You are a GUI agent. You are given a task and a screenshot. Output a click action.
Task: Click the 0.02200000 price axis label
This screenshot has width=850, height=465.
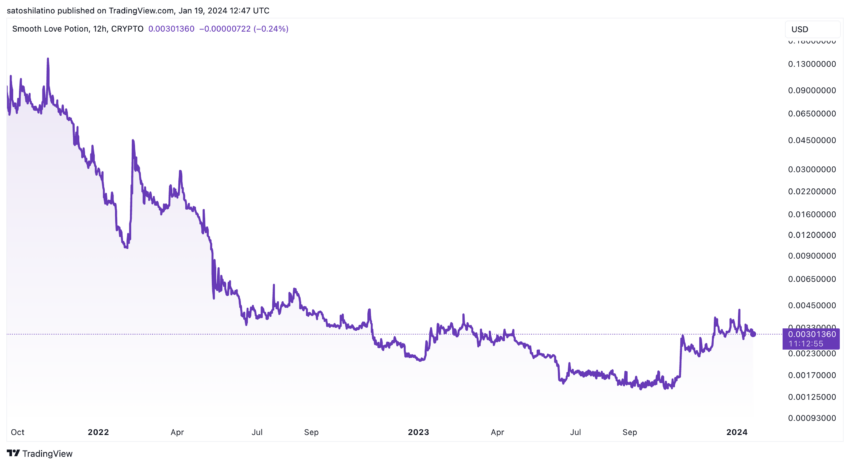pos(812,192)
